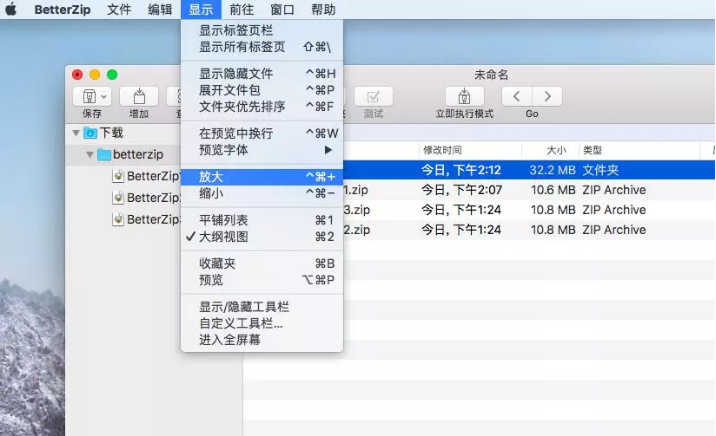
Task: Select the 下载 folder icon in the sidebar
Action: coord(90,133)
